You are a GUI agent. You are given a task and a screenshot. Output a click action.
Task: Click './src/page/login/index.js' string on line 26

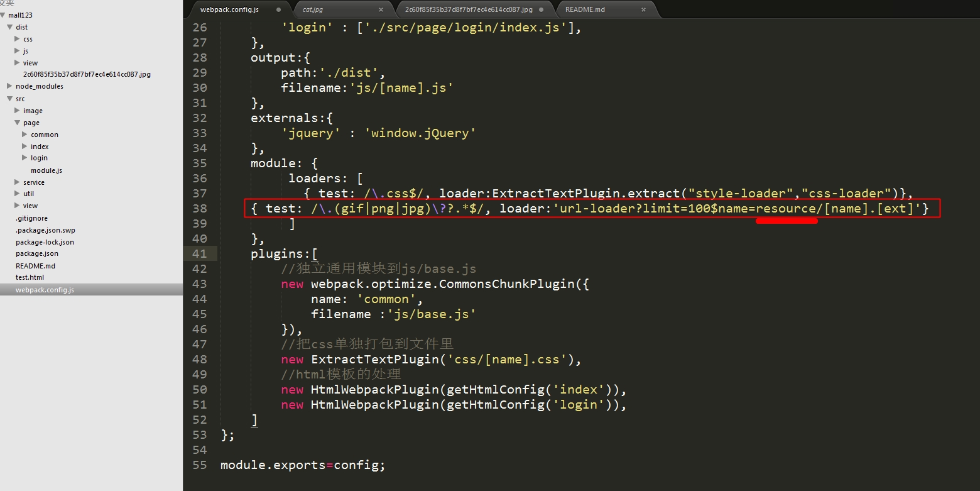[x=465, y=28]
